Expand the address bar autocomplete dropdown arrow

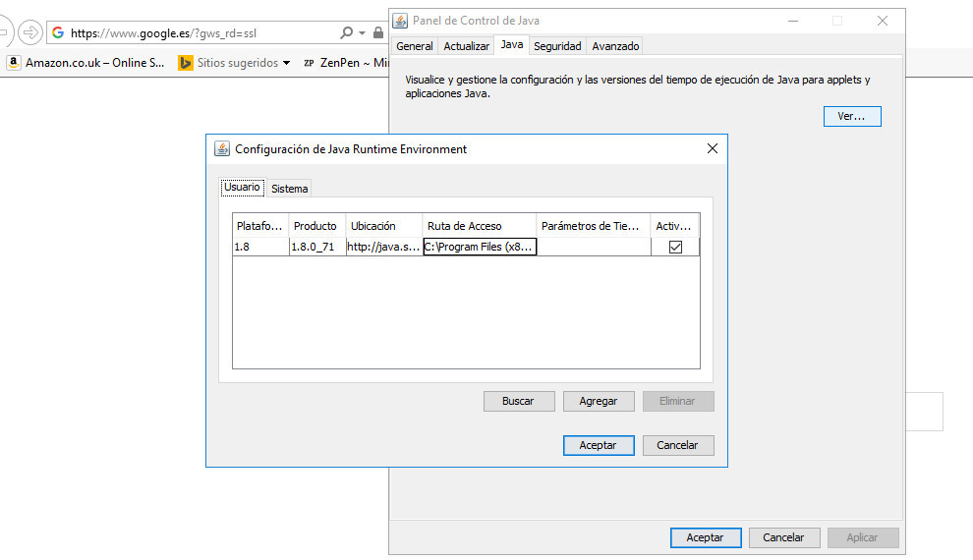click(363, 32)
